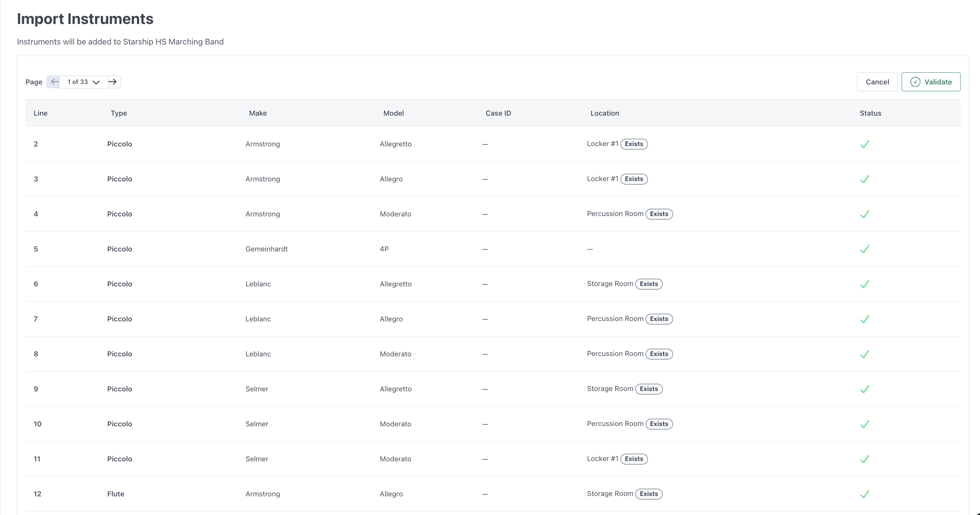Go to the next page arrow

[113, 82]
